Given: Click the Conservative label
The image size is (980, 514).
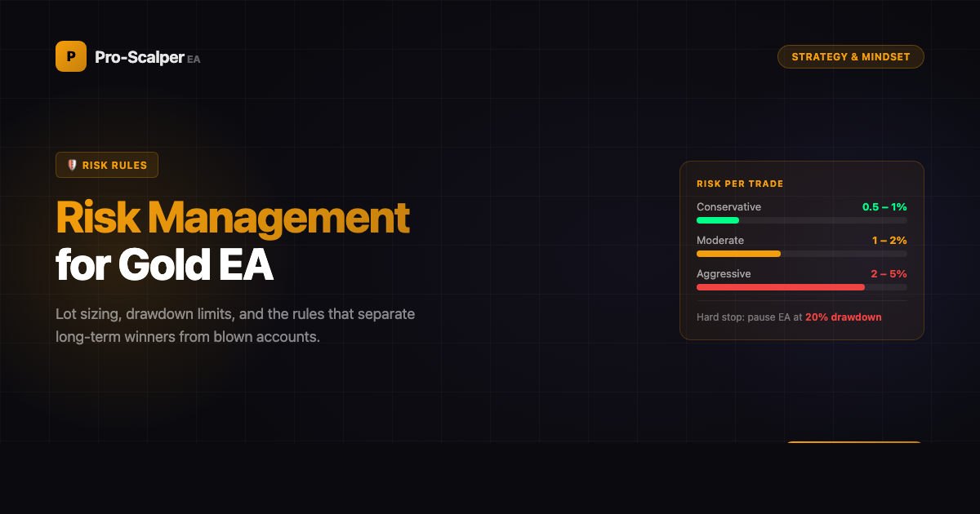Looking at the screenshot, I should (x=728, y=207).
